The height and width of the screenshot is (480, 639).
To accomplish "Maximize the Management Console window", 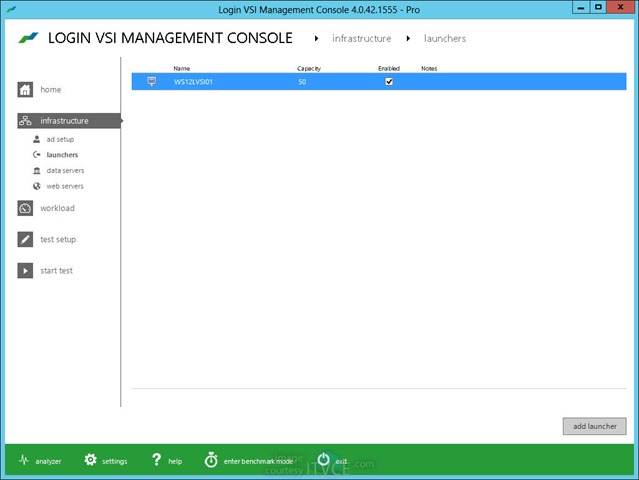I will tap(598, 7).
